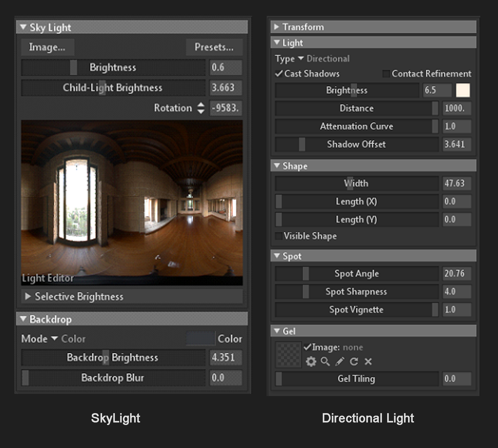
Task: Collapse the Gel section
Action: (x=277, y=331)
